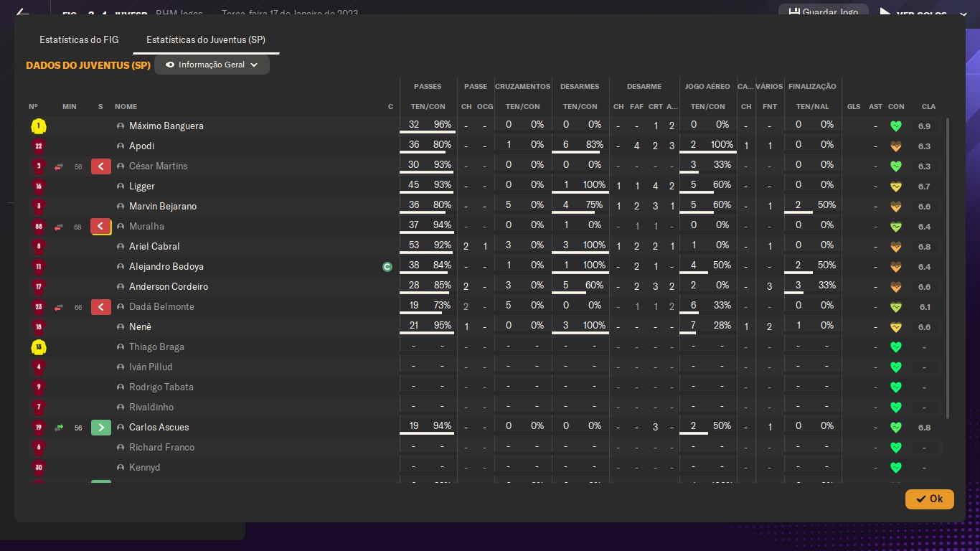This screenshot has height=551, width=980.
Task: Click the swap arrows next to Muralha
Action: 59,227
